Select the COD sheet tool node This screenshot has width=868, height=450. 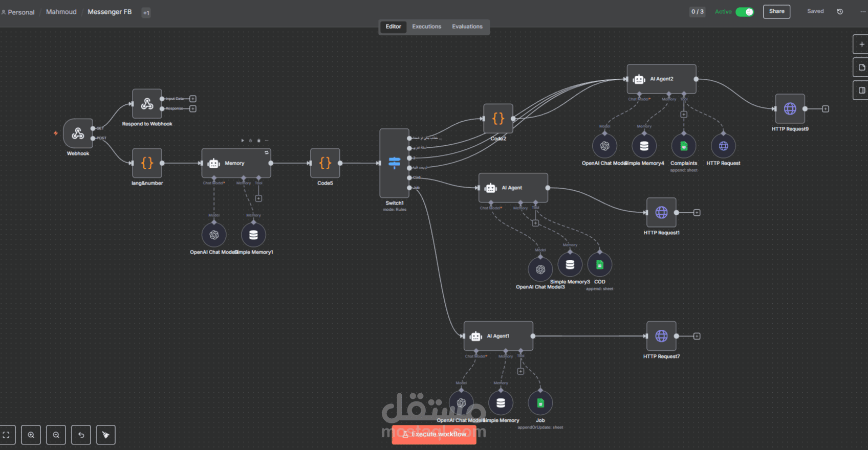click(600, 265)
